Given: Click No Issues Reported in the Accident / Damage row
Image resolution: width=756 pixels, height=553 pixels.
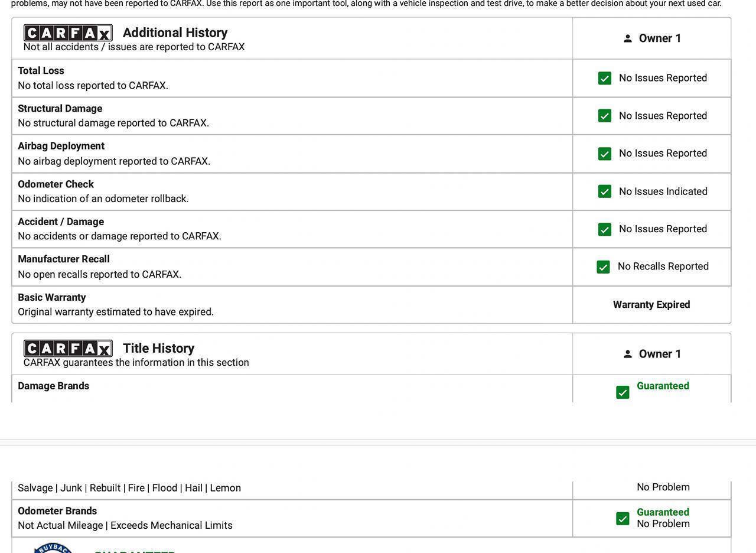Looking at the screenshot, I should click(663, 229).
